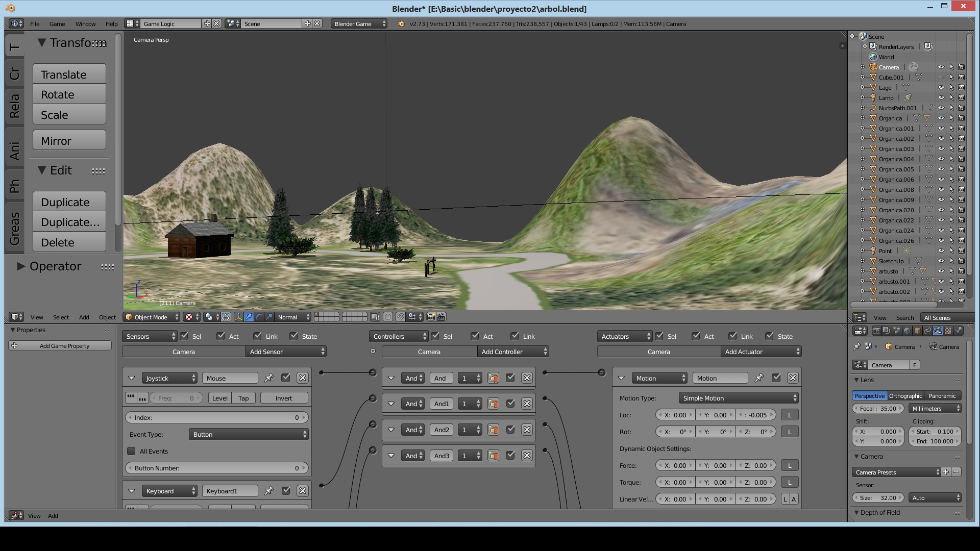Open the Game menu

[x=57, y=24]
